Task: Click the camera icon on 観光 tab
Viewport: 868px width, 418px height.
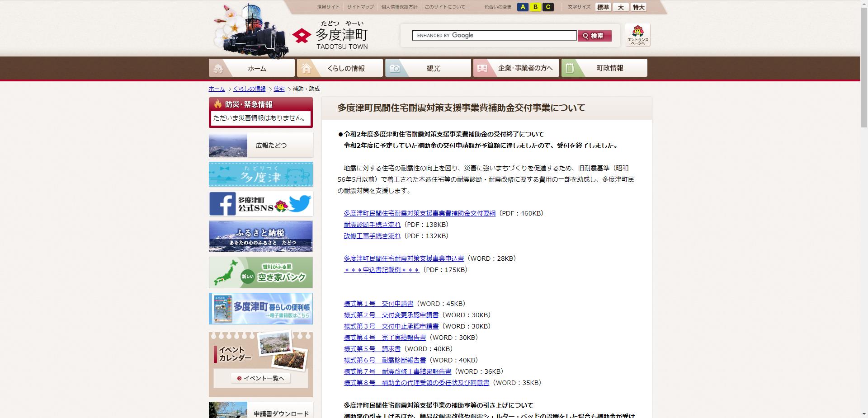Action: [395, 68]
